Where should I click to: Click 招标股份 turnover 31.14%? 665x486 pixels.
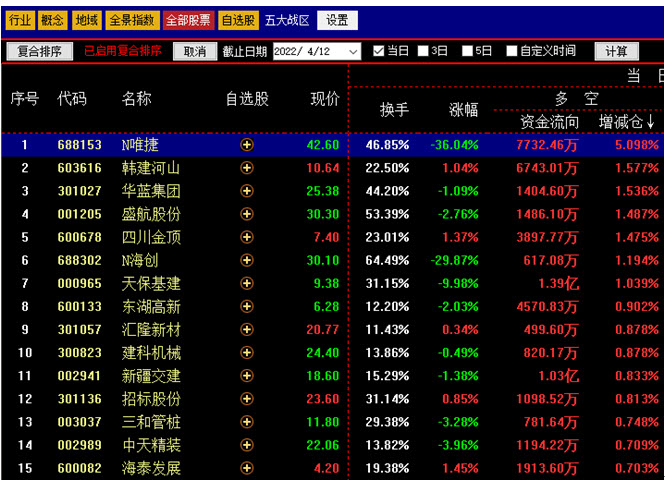click(x=387, y=399)
